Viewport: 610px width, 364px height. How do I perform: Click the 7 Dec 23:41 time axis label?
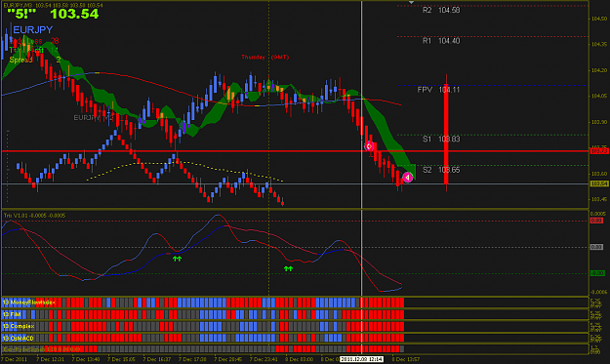pyautogui.click(x=264, y=359)
